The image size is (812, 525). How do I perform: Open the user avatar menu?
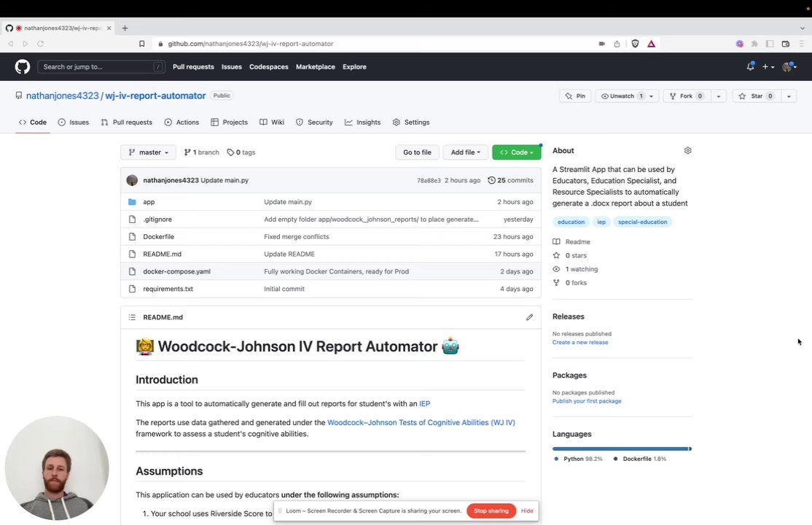pyautogui.click(x=789, y=66)
